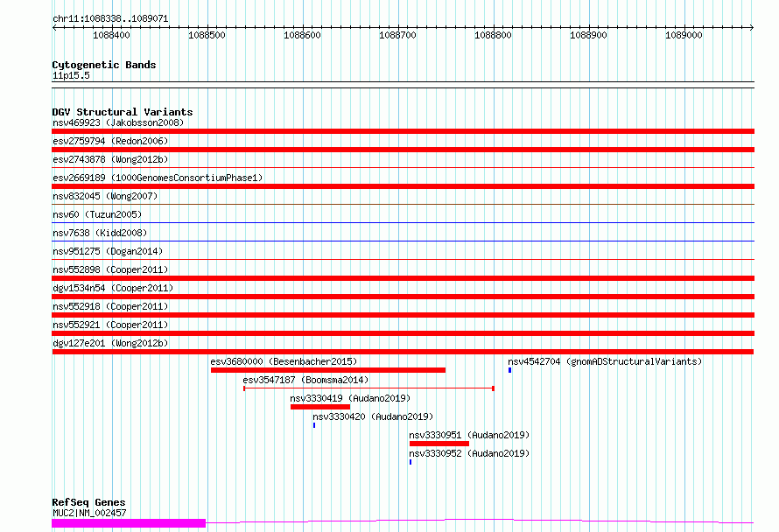
Task: Select the thick red bar under nsv552898
Action: (x=403, y=278)
